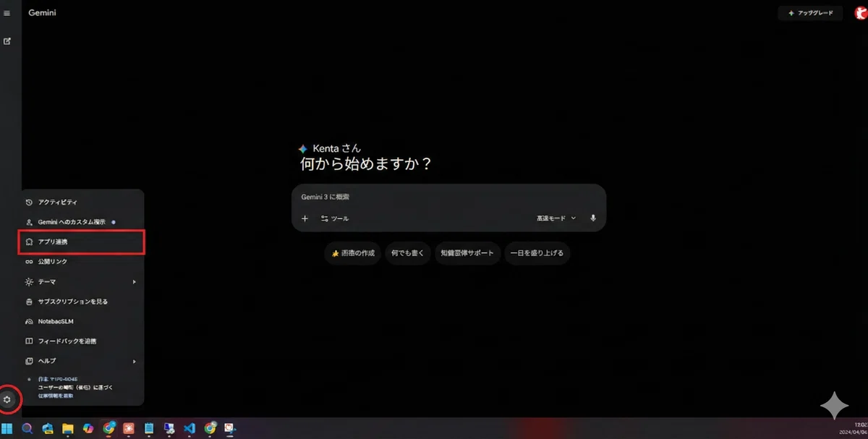
Task: Click the location update link
Action: 56,396
